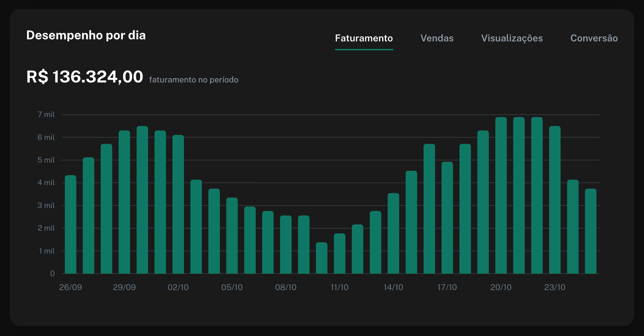
Task: Click the '3 mil' y-axis label
Action: click(46, 205)
